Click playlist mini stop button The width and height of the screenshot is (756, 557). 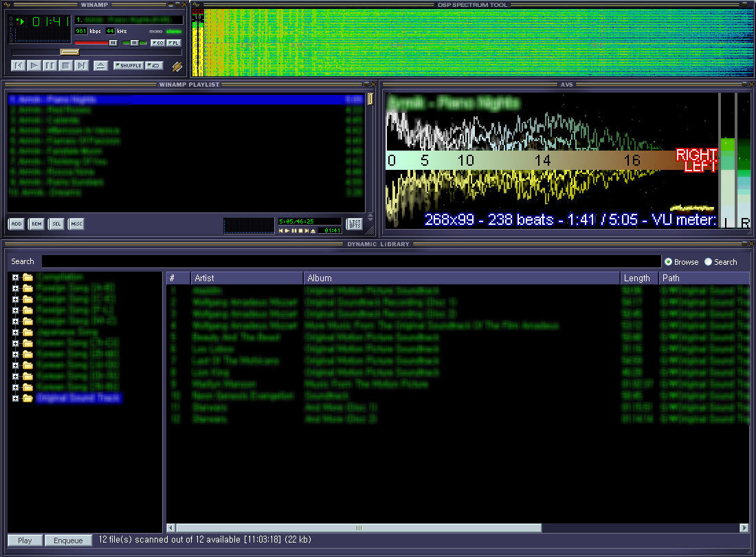point(300,231)
